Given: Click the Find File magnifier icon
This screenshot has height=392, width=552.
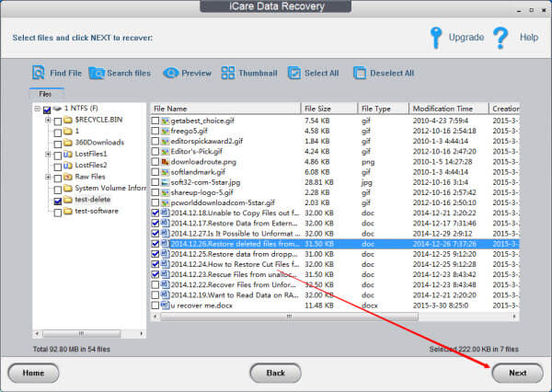Looking at the screenshot, I should [x=39, y=73].
